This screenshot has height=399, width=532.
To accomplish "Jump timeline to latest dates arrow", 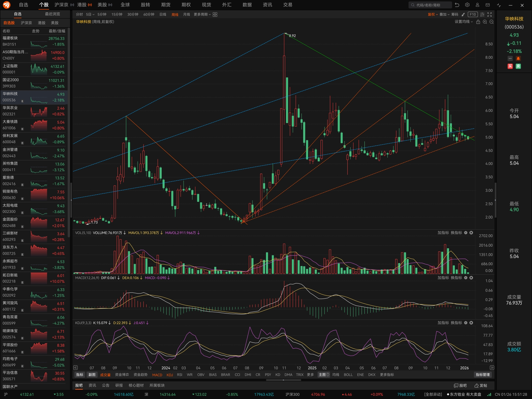I will 492,368.
